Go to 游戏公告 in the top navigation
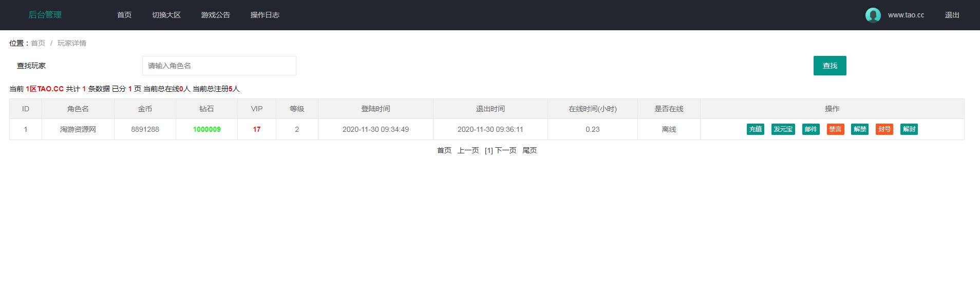The height and width of the screenshot is (299, 980). click(x=216, y=15)
